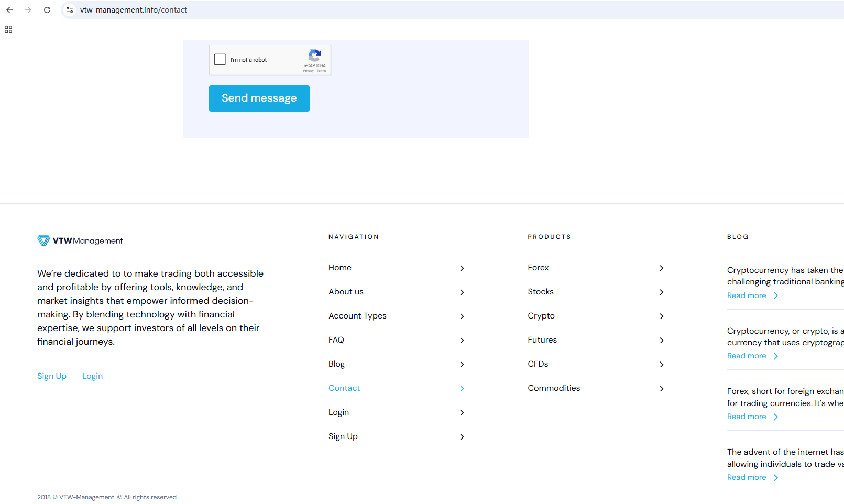Open the Crypto products link
844x504 pixels.
pos(541,316)
